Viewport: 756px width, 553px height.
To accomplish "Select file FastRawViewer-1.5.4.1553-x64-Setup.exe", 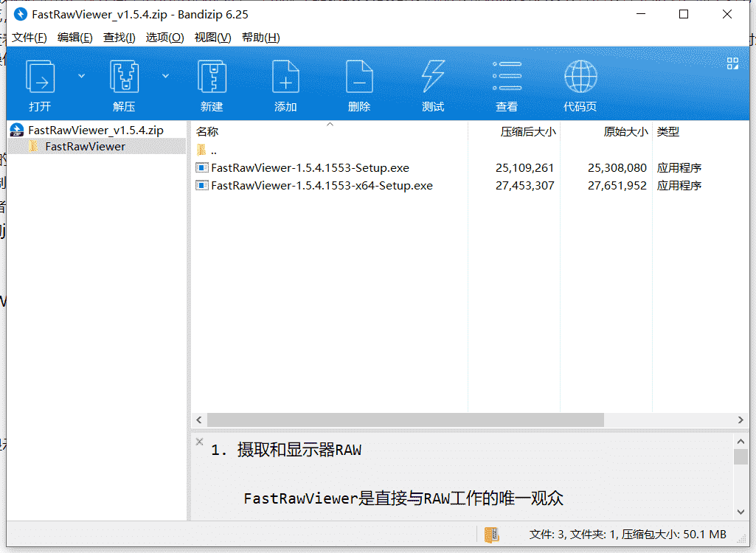I will pyautogui.click(x=322, y=186).
